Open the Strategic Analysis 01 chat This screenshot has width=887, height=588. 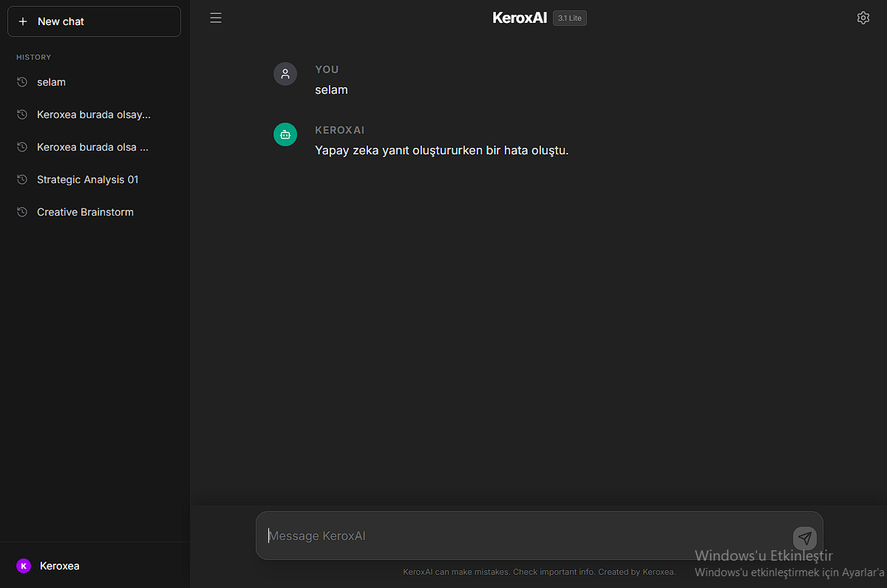pyautogui.click(x=94, y=180)
